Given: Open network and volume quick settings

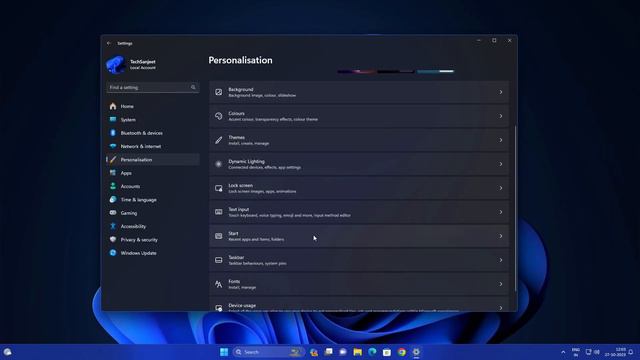Looking at the screenshot, I should pos(593,352).
